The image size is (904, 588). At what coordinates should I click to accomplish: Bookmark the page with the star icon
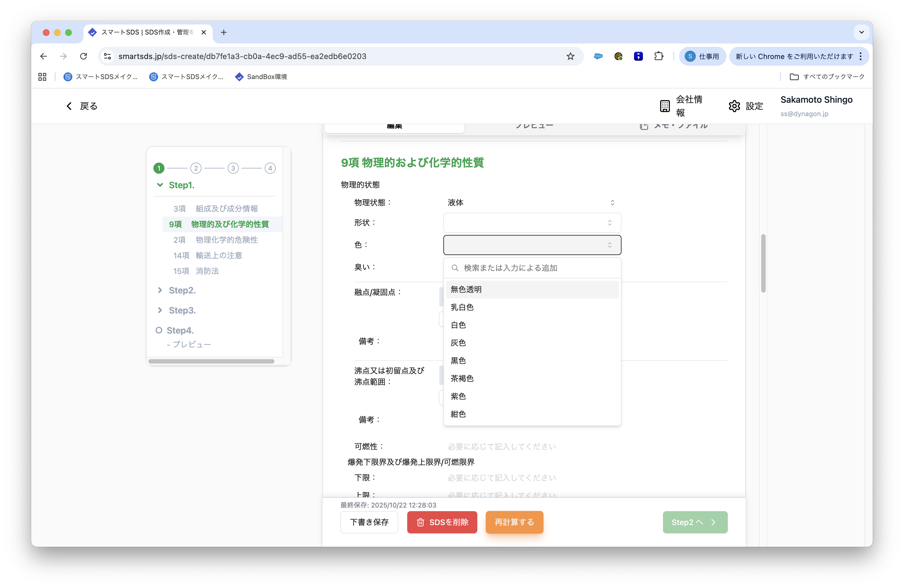pyautogui.click(x=570, y=56)
